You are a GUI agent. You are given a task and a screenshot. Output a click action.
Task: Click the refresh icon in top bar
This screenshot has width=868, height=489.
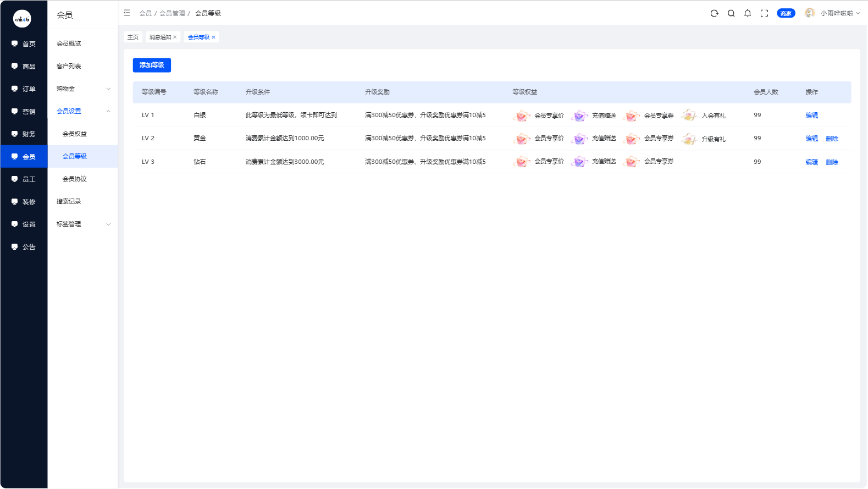pyautogui.click(x=714, y=13)
